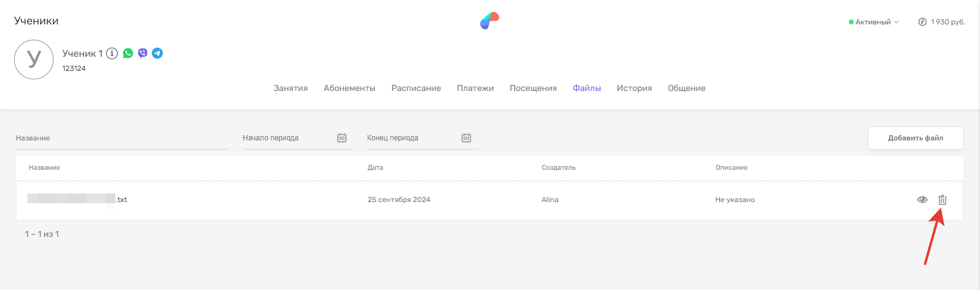980x290 pixels.
Task: Click the Ученики page heading
Action: click(x=37, y=21)
